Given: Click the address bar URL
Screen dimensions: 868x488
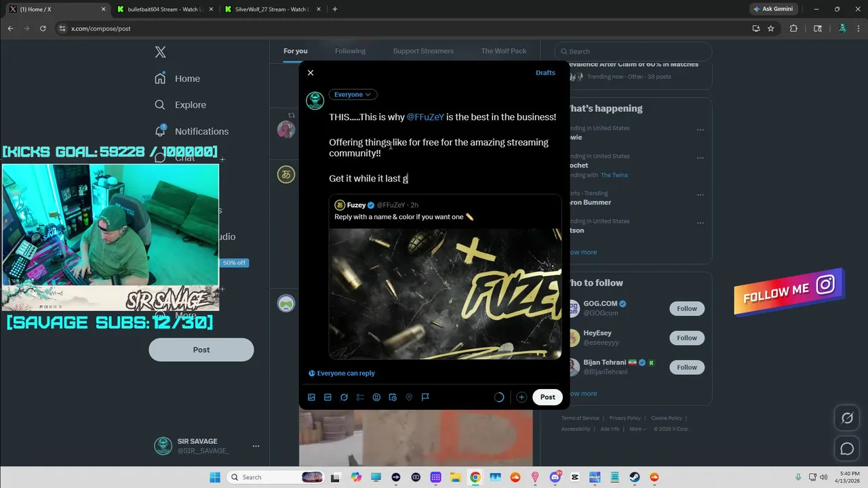Looking at the screenshot, I should click(101, 28).
